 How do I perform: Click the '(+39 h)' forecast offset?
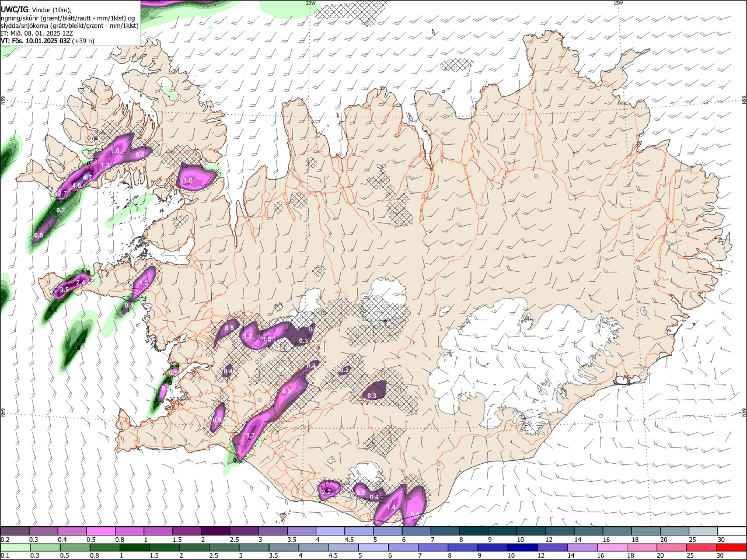(83, 41)
